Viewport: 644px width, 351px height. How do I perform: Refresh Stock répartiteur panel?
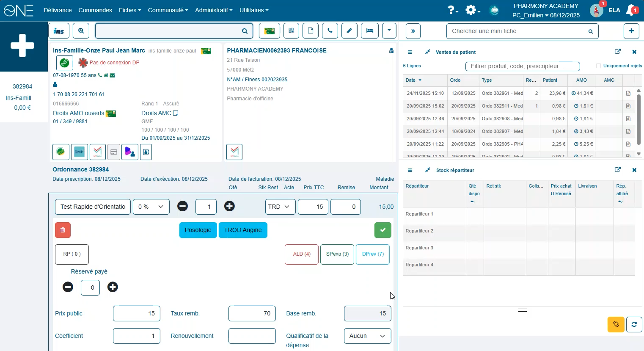(634, 324)
